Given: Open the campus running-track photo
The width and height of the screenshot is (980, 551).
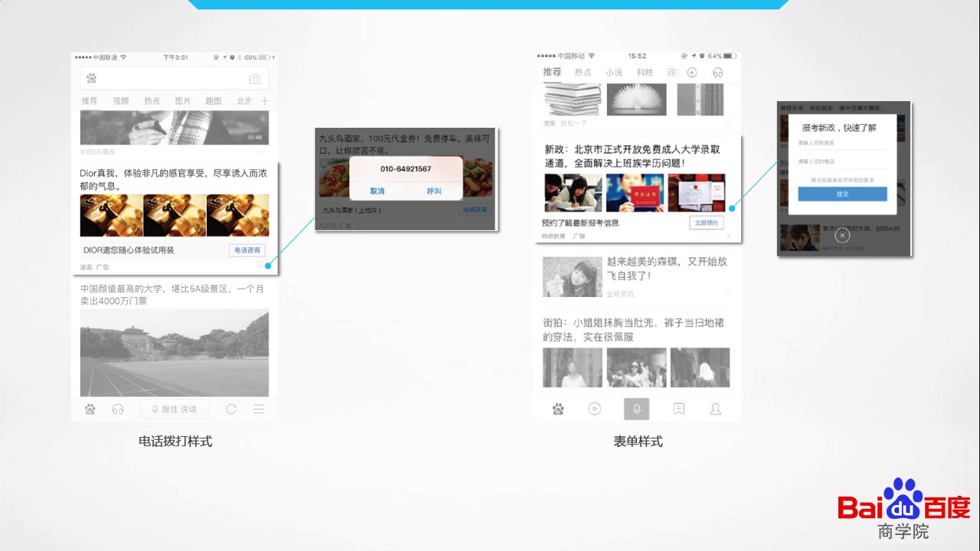Looking at the screenshot, I should pyautogui.click(x=175, y=353).
